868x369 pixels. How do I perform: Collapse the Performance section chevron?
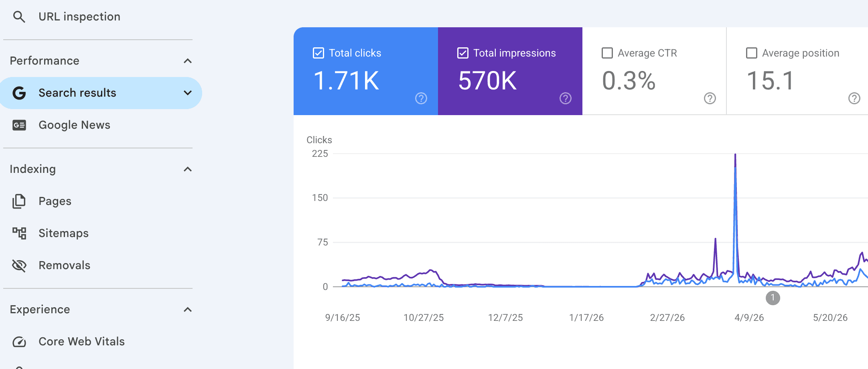click(x=188, y=61)
